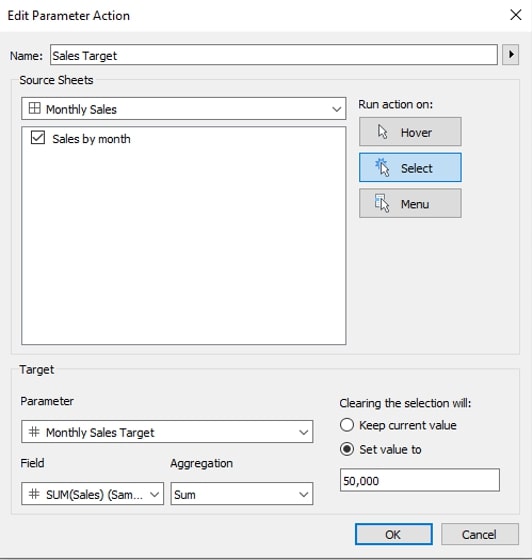Viewport: 532px width, 560px height.
Task: Select the Set value to radio button
Action: pyautogui.click(x=347, y=449)
